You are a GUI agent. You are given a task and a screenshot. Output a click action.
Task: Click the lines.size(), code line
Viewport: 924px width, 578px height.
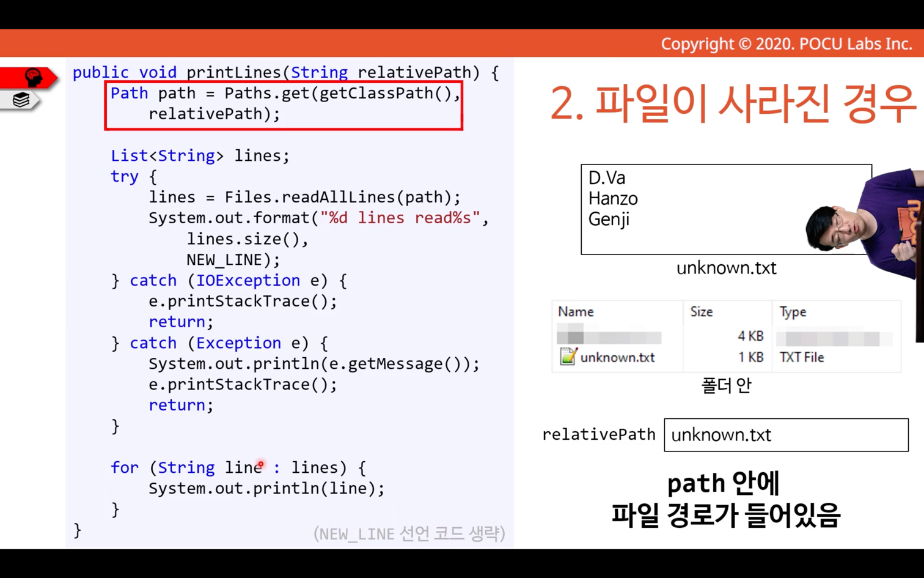(248, 239)
